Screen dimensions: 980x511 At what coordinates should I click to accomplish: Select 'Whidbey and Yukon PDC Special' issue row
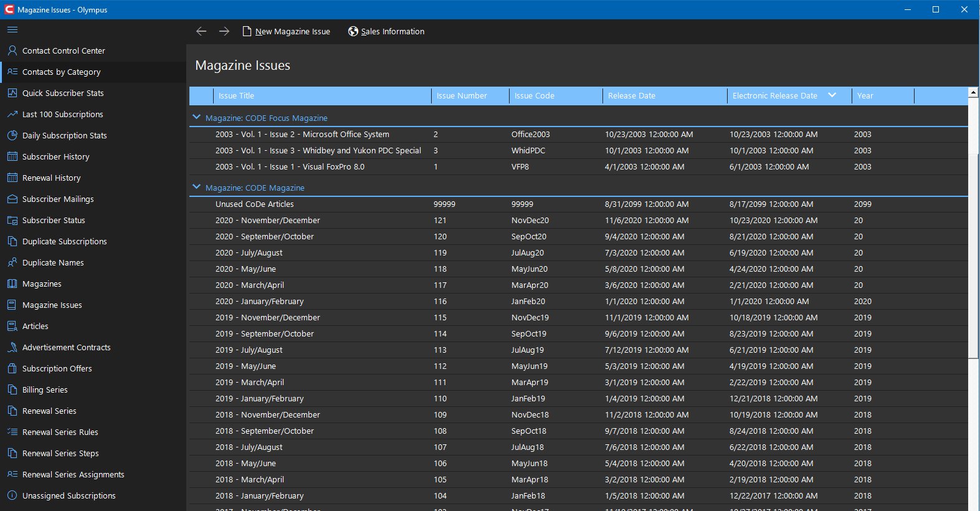[579, 150]
